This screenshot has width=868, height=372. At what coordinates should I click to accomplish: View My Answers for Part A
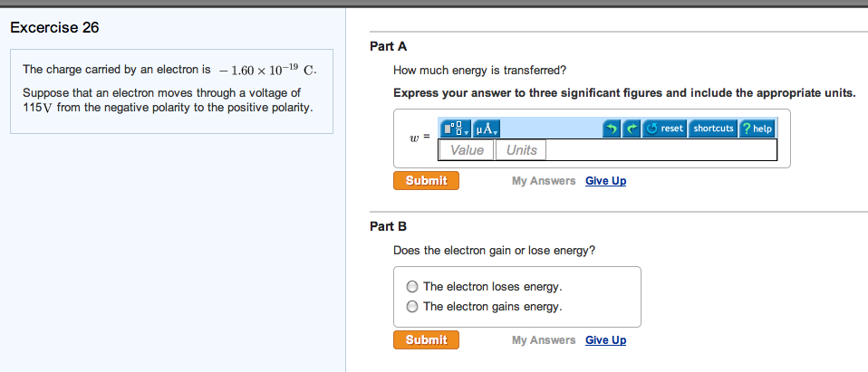click(543, 181)
